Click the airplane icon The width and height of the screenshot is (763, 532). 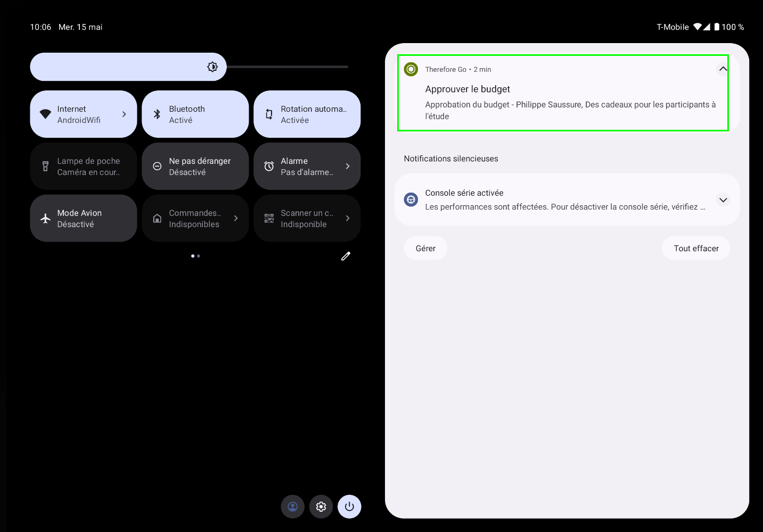46,219
